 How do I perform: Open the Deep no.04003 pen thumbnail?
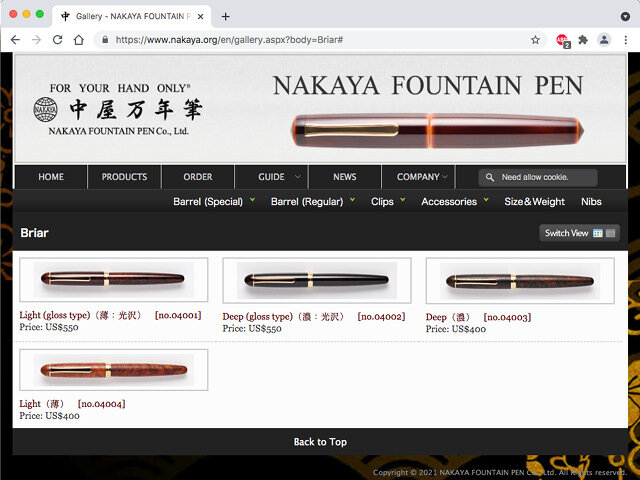click(520, 281)
